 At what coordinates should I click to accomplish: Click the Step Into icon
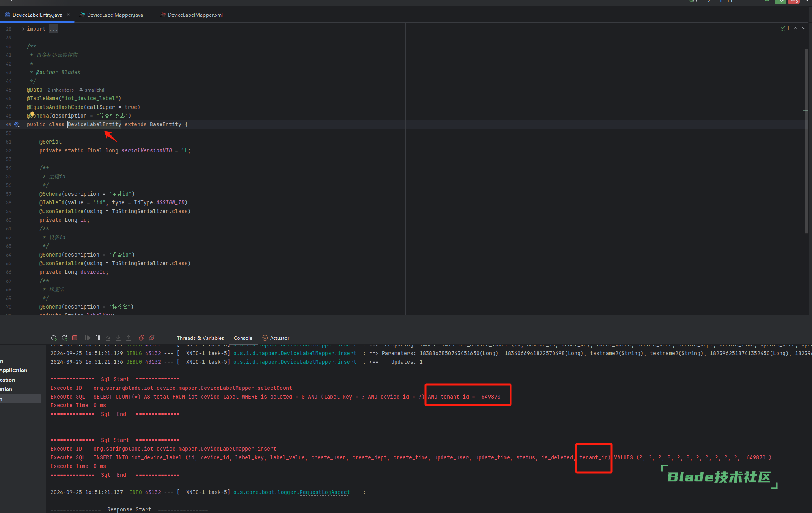(x=118, y=338)
